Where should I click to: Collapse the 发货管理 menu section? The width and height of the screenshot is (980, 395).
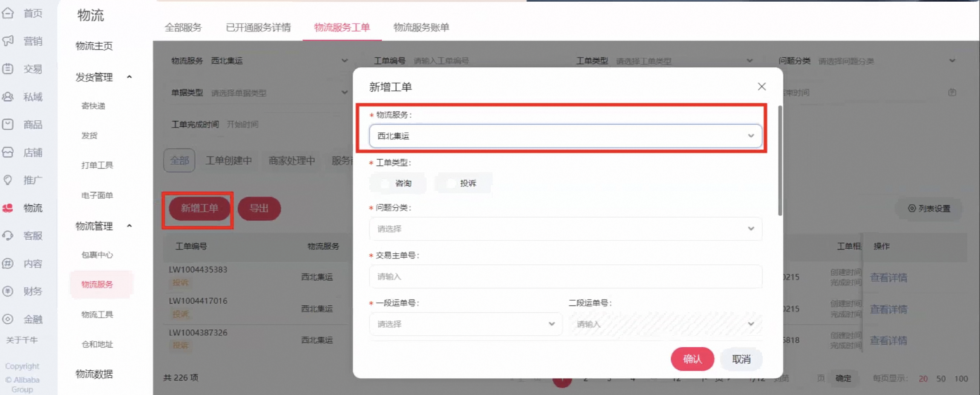(x=130, y=77)
